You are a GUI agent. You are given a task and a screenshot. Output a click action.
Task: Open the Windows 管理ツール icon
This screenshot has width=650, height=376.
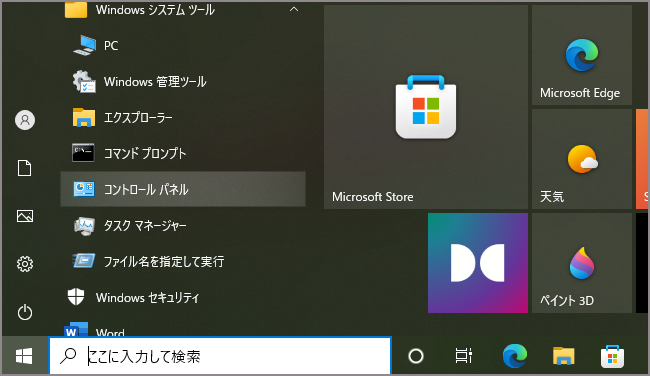[84, 81]
